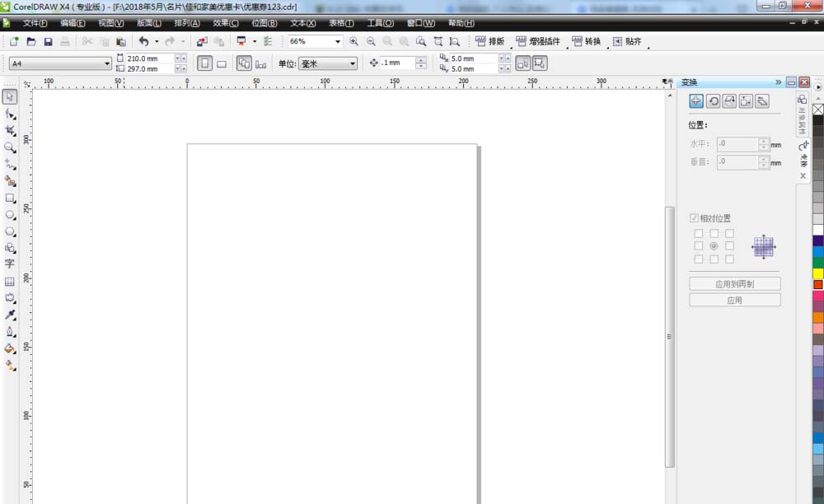Check top-right anchor point box

pyautogui.click(x=729, y=233)
